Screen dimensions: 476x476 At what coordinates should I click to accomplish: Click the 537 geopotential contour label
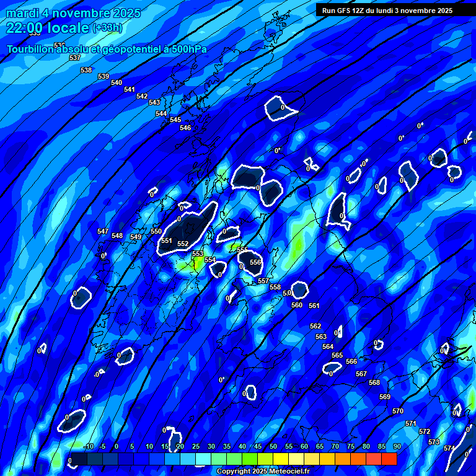75,58
